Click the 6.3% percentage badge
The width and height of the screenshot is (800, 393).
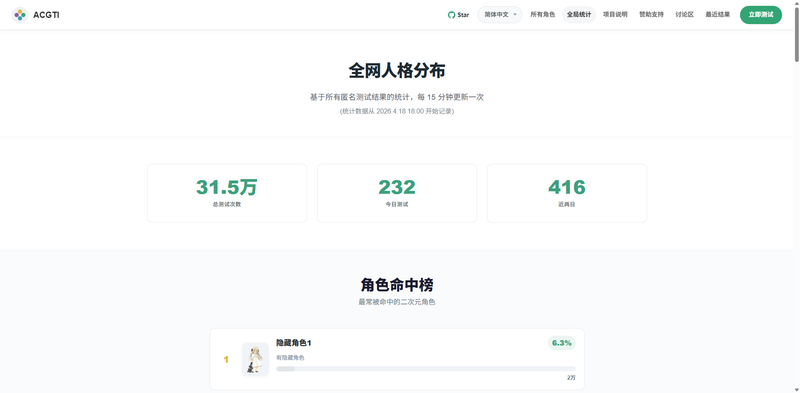[562, 343]
